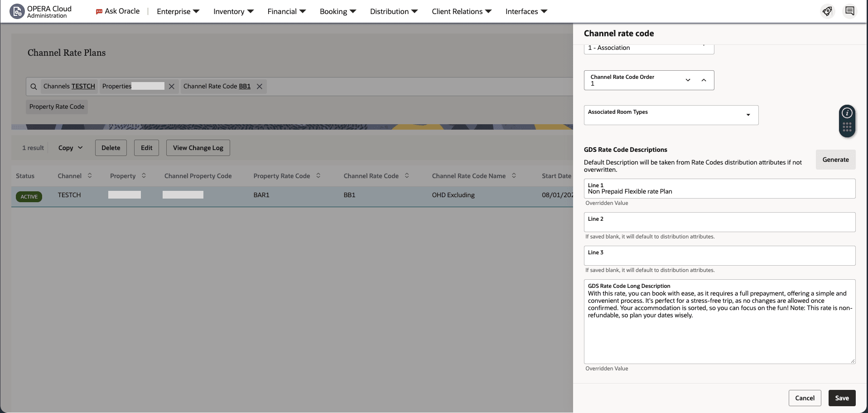Open the Ask Oracle chat icon
This screenshot has width=868, height=413.
[99, 12]
